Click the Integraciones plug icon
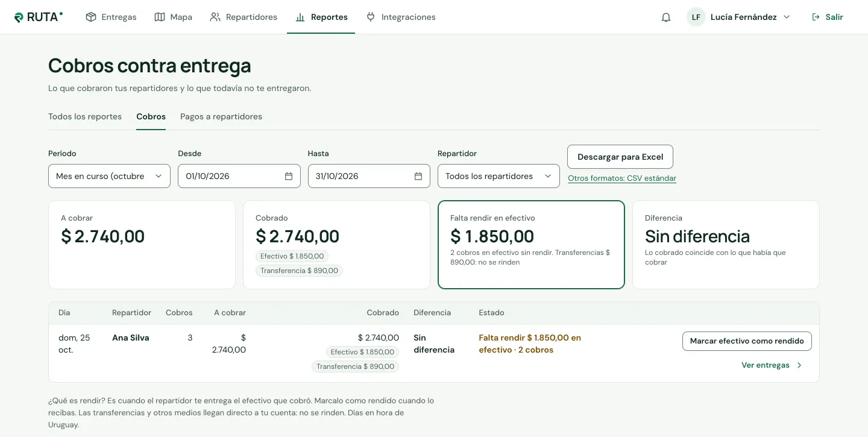The width and height of the screenshot is (868, 437). 371,17
